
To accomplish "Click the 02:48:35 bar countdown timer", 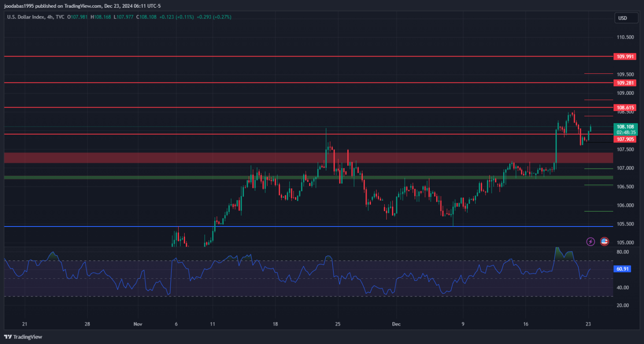I will click(x=626, y=133).
